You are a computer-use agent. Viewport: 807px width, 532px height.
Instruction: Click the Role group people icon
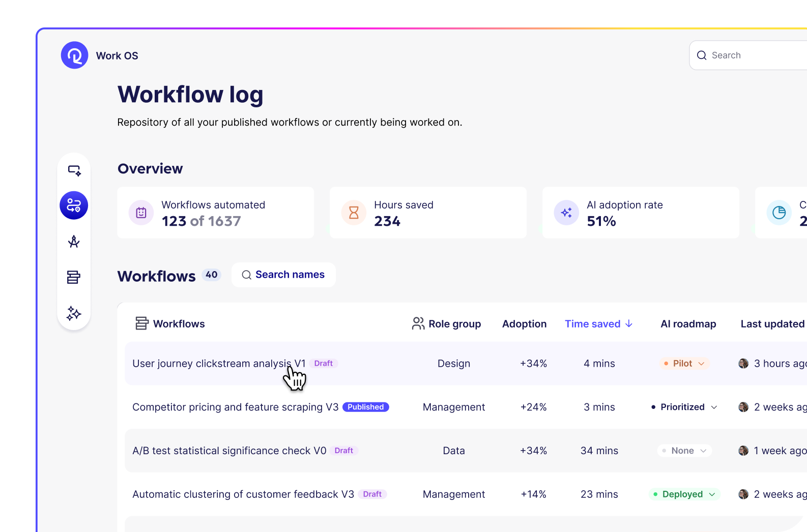coord(418,323)
